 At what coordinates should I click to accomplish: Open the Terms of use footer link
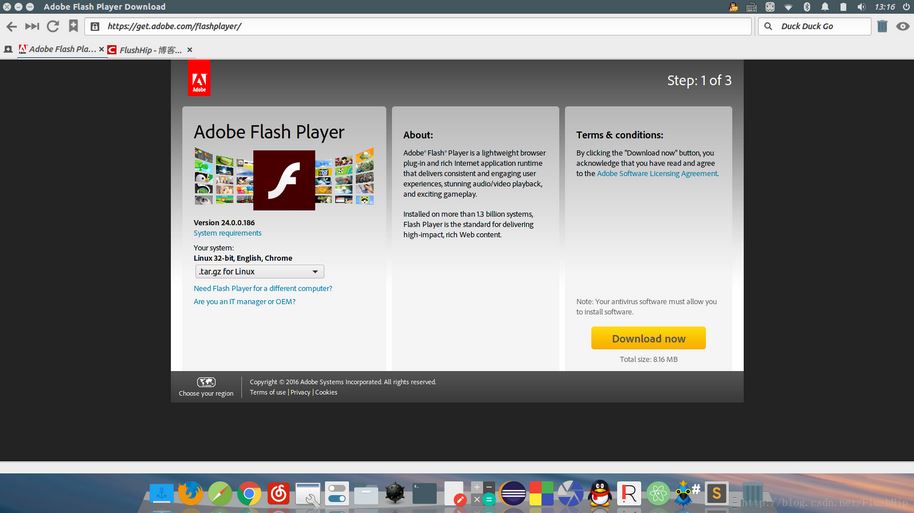point(268,392)
